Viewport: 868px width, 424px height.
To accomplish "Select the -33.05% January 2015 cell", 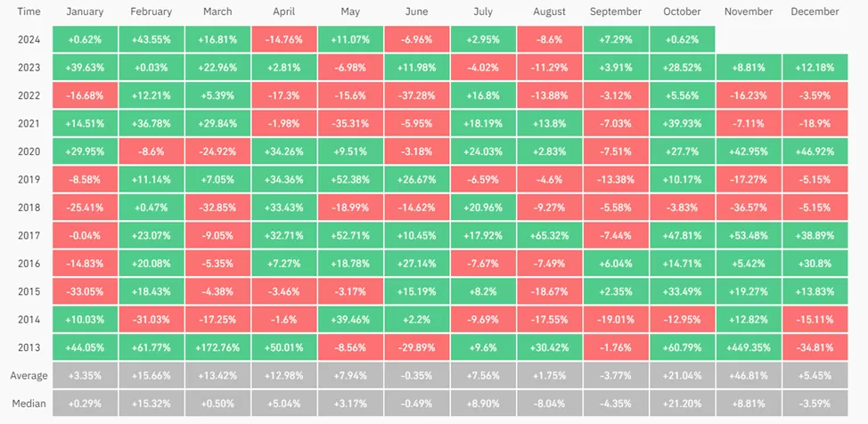I will coord(85,292).
